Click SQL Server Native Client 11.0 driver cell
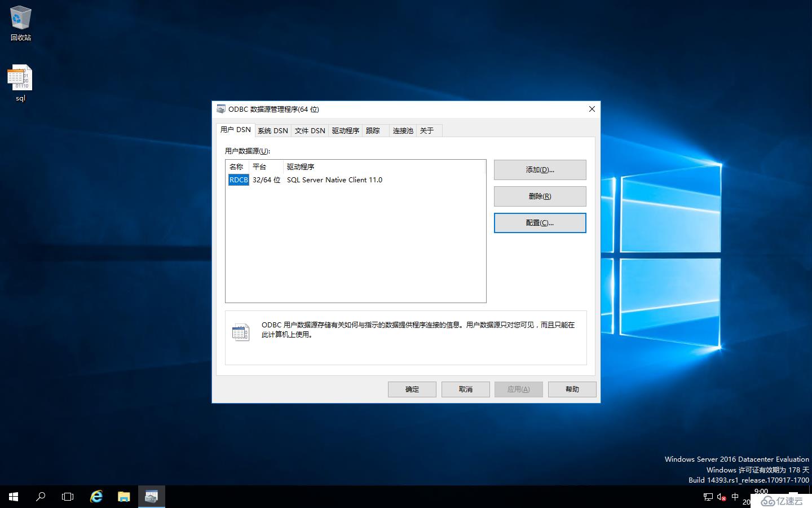Screen dimensions: 812x508 click(334, 180)
